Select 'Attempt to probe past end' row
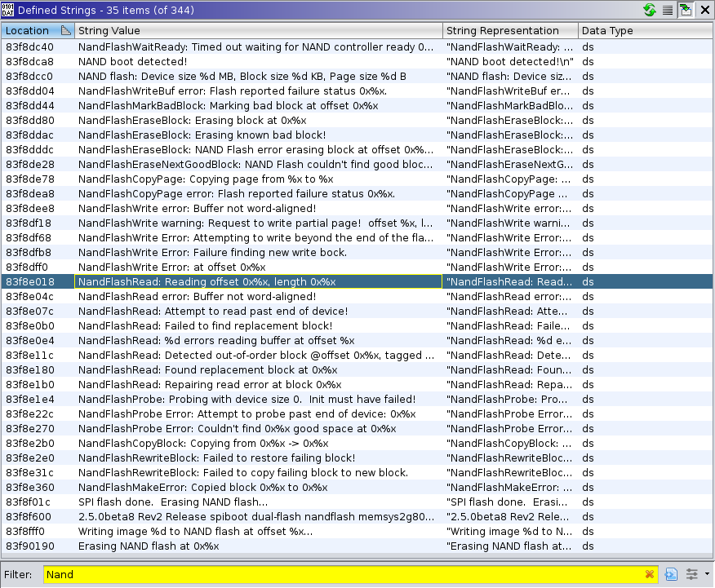The width and height of the screenshot is (715, 588). pyautogui.click(x=357, y=414)
